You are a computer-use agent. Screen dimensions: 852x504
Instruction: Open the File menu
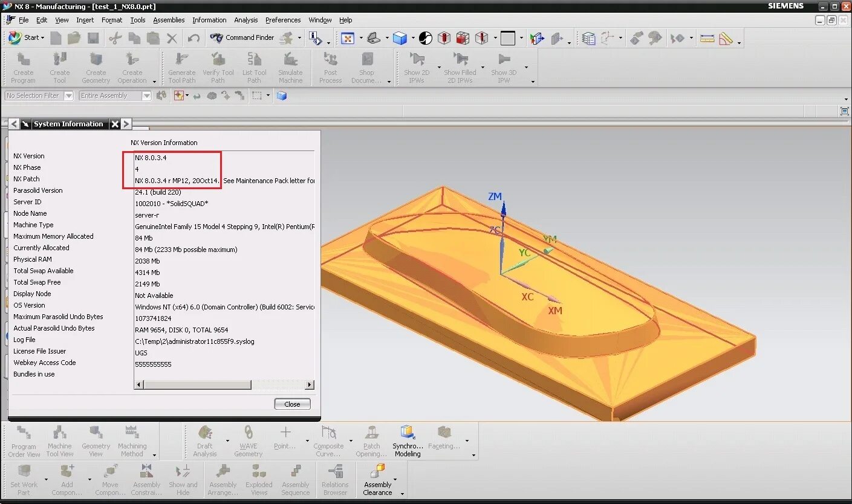(x=24, y=20)
